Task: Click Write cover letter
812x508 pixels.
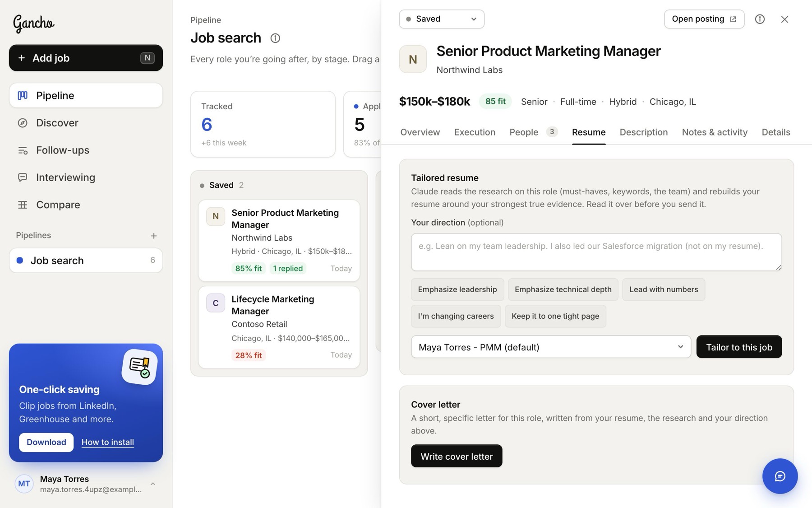Action: [x=456, y=456]
